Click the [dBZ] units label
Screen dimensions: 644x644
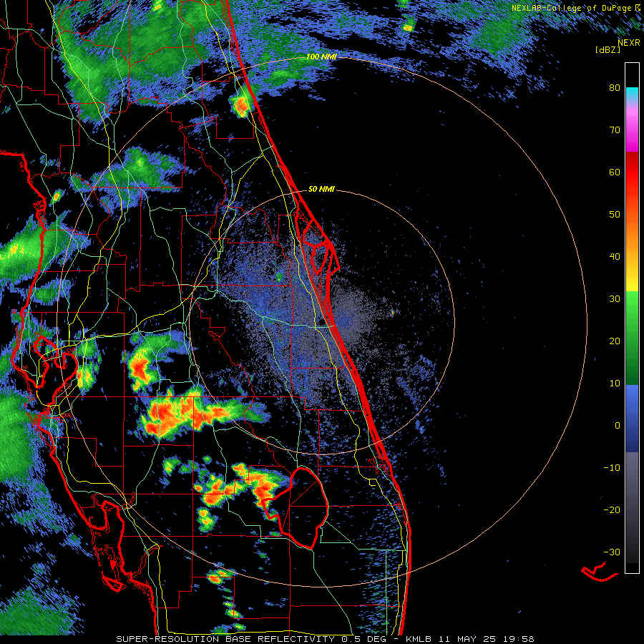608,49
